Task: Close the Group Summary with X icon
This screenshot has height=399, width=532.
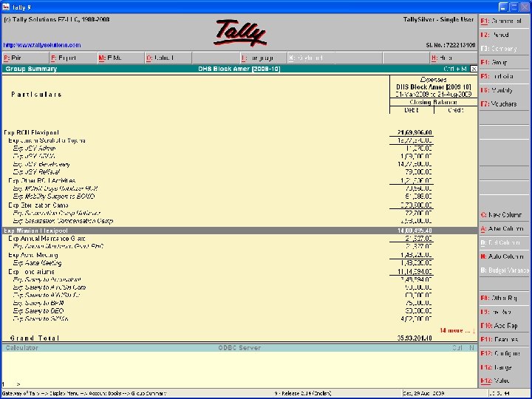Action: pyautogui.click(x=474, y=69)
